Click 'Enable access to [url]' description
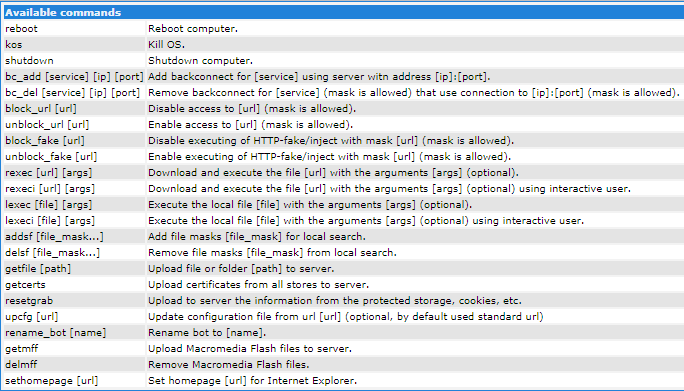This screenshot has height=391, width=684. click(x=251, y=125)
